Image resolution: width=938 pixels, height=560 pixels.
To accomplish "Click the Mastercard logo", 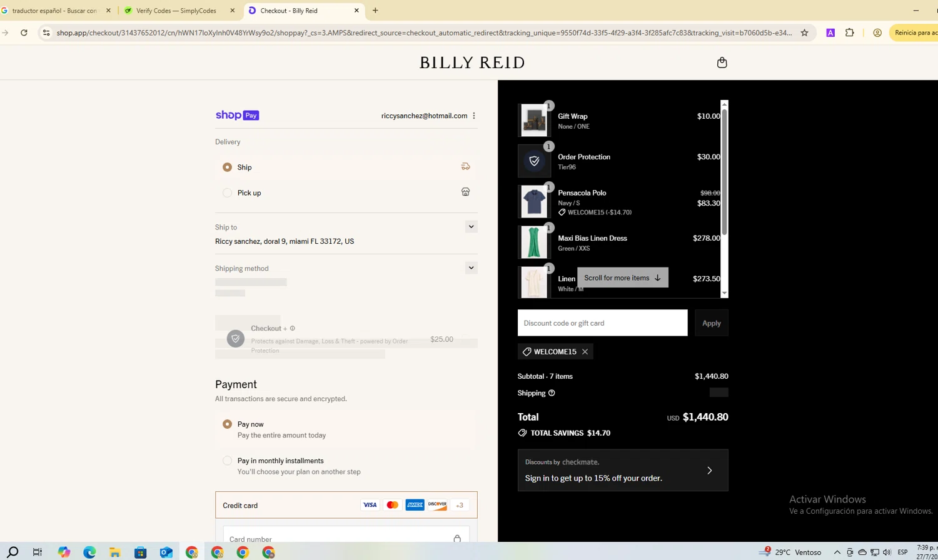I will click(393, 505).
